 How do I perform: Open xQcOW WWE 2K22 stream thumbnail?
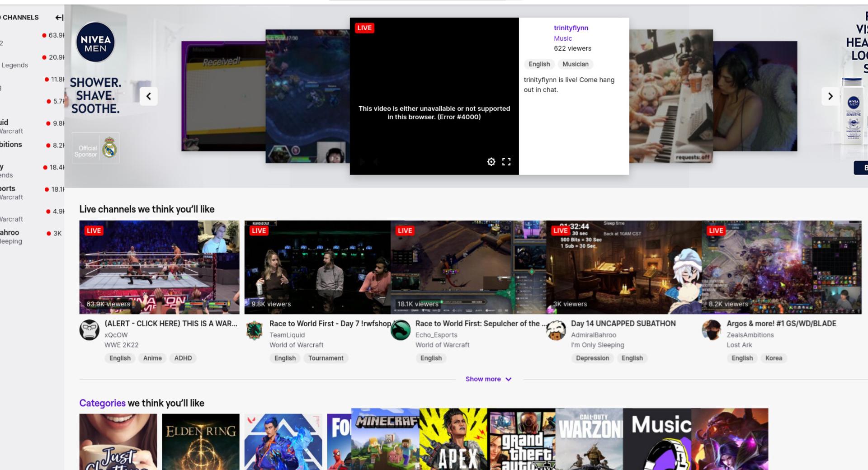click(160, 267)
